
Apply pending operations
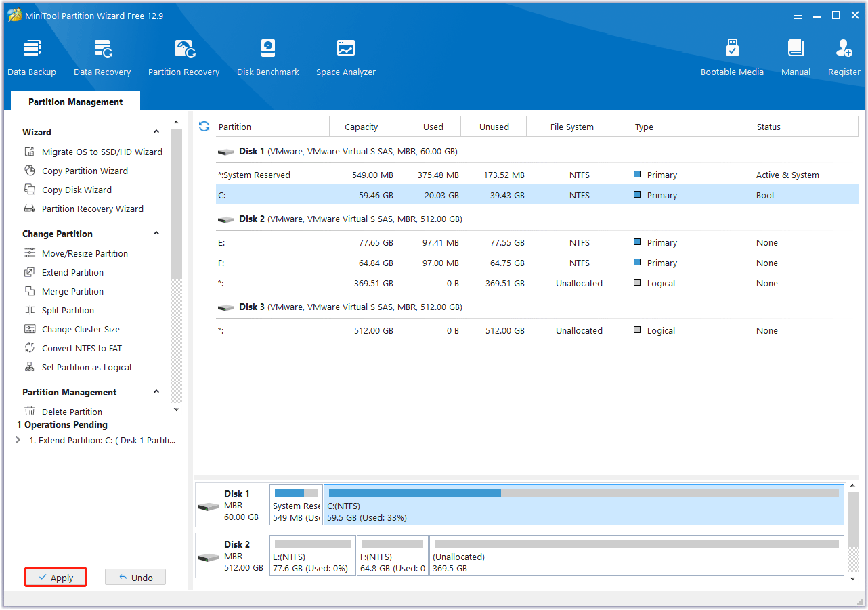click(56, 578)
